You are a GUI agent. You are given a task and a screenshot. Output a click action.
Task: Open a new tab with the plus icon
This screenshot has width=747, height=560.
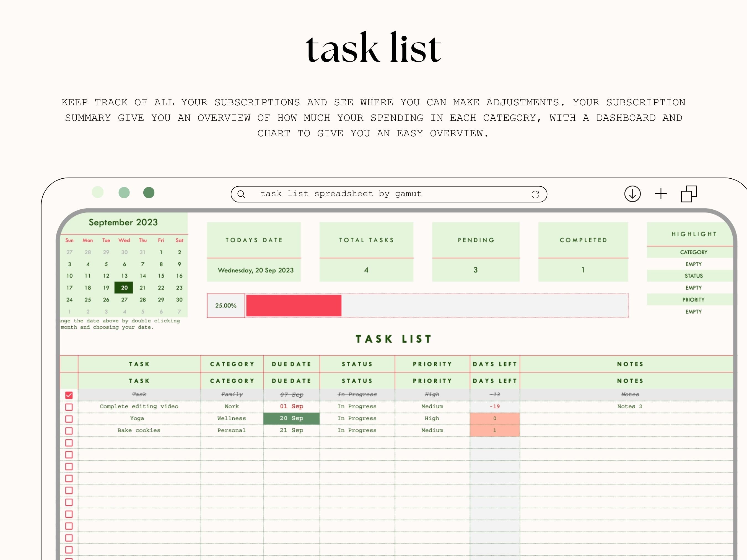point(661,194)
